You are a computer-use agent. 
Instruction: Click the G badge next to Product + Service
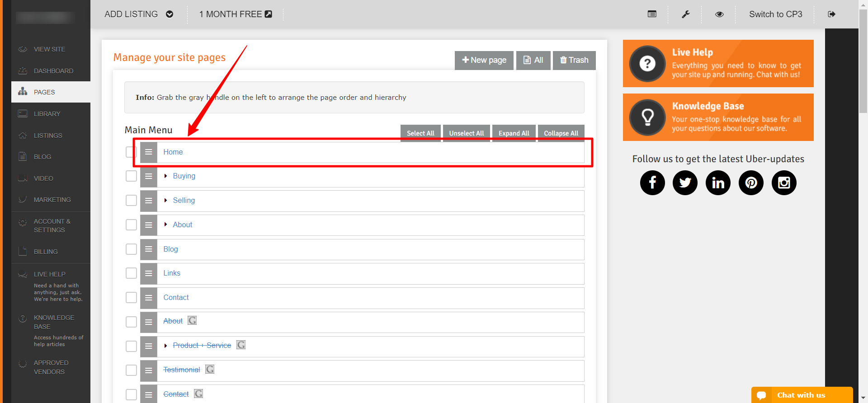tap(241, 345)
